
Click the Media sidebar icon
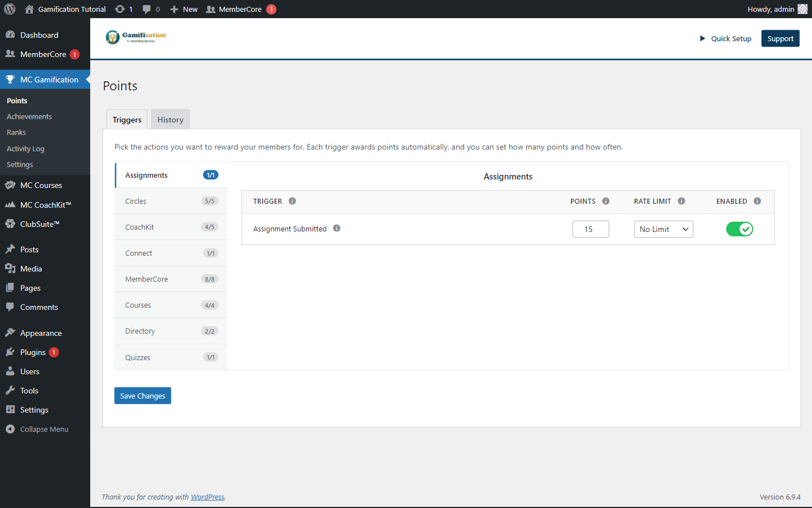click(x=10, y=268)
